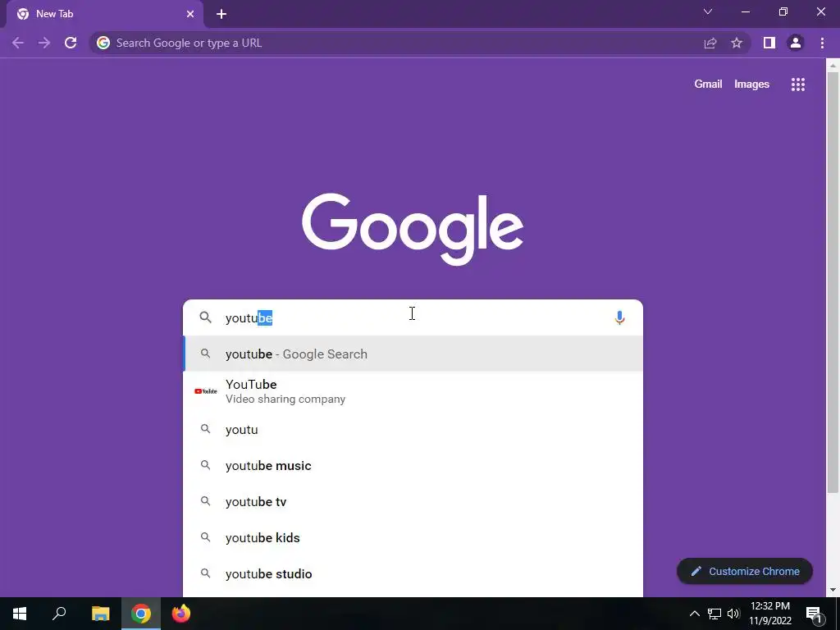
Task: Click the scrollbar up arrow
Action: click(833, 66)
